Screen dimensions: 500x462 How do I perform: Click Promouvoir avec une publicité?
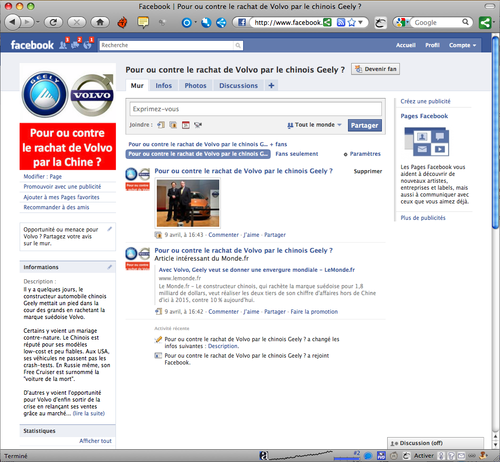tap(62, 187)
